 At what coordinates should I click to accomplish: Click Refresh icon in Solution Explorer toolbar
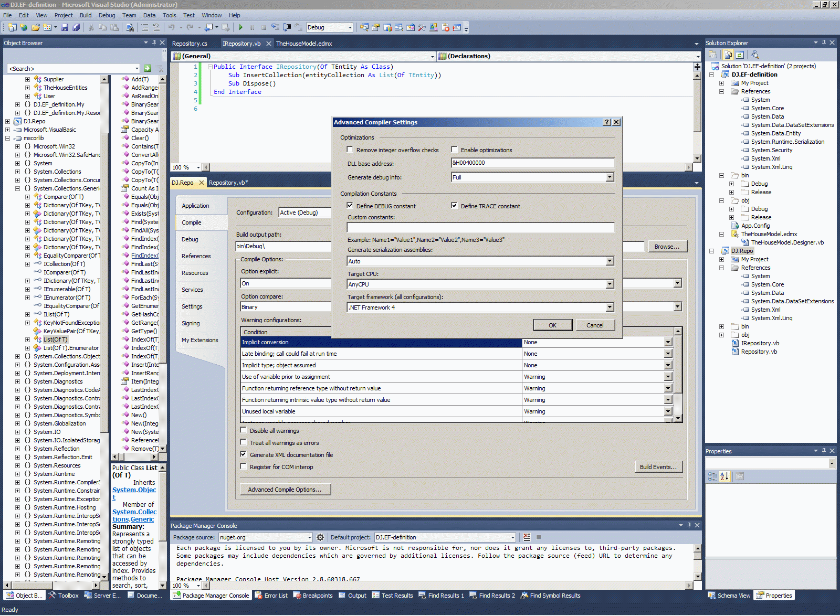pyautogui.click(x=740, y=55)
